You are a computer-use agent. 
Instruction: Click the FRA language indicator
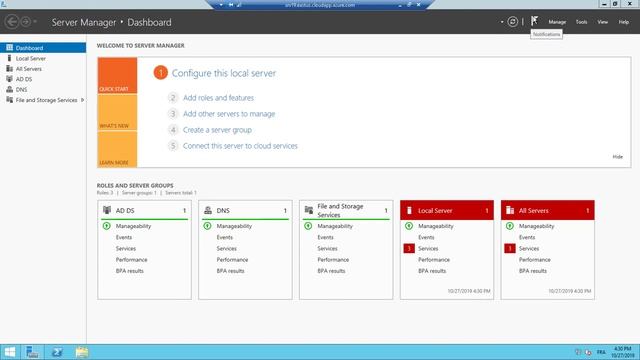pos(601,352)
